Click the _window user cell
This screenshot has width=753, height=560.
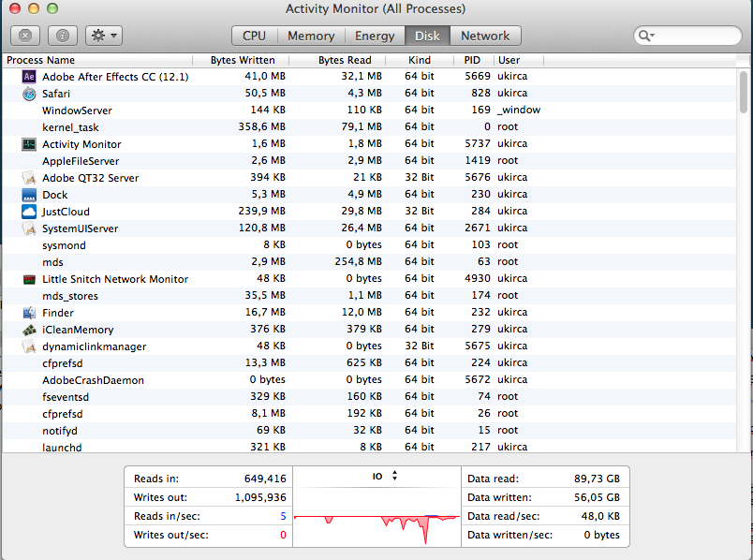(519, 110)
